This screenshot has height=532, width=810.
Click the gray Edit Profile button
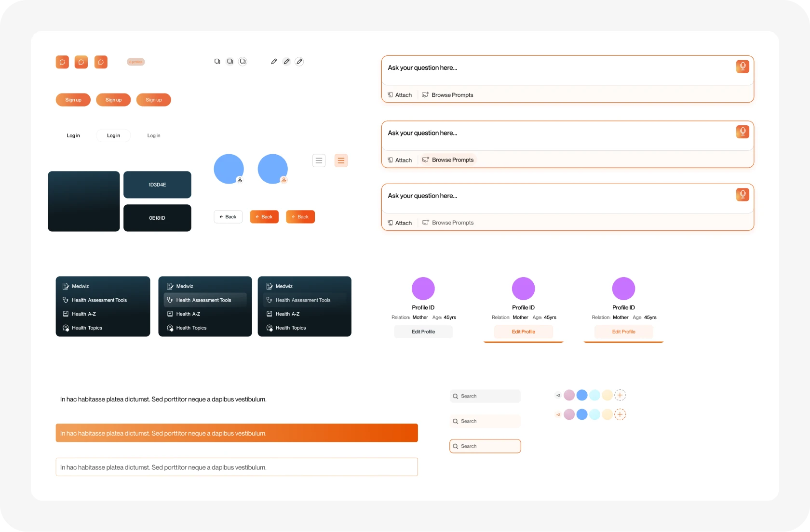(423, 332)
